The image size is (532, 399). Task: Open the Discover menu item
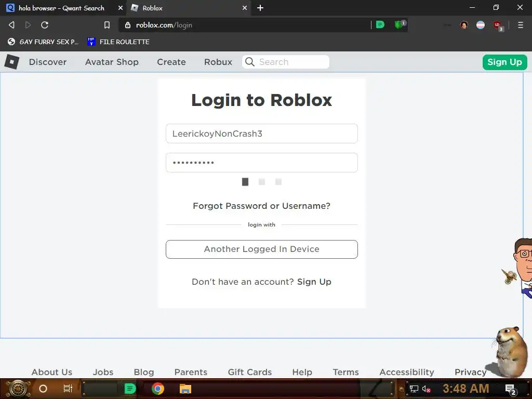(48, 62)
